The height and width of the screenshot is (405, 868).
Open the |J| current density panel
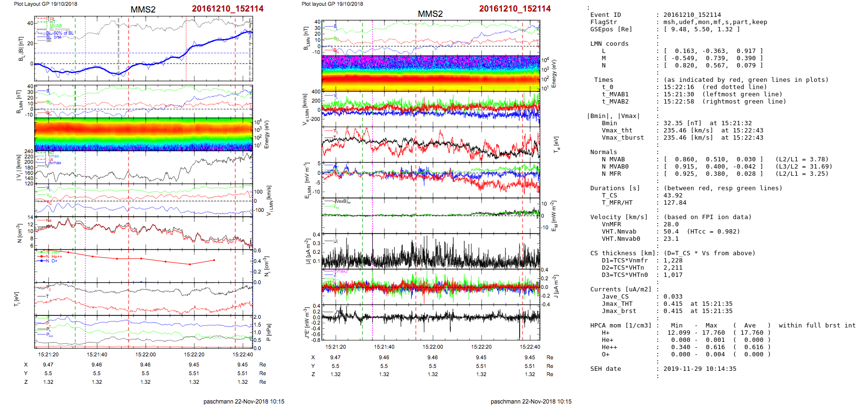[431, 251]
